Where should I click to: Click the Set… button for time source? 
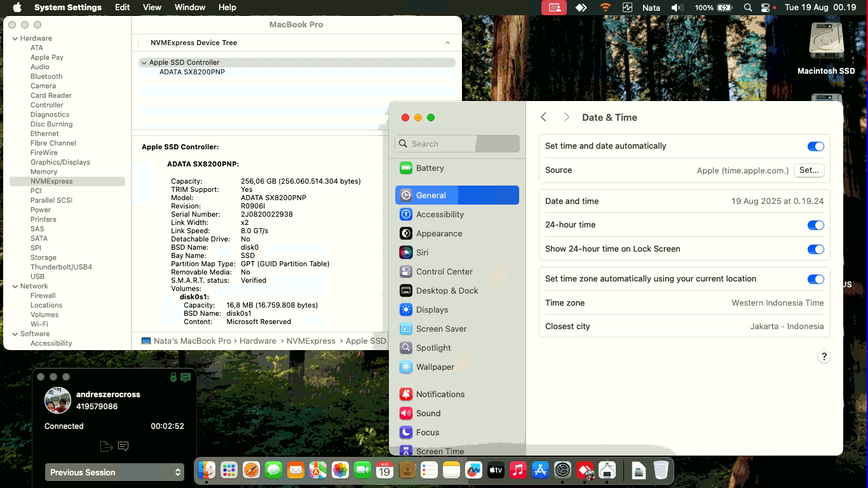pyautogui.click(x=809, y=170)
